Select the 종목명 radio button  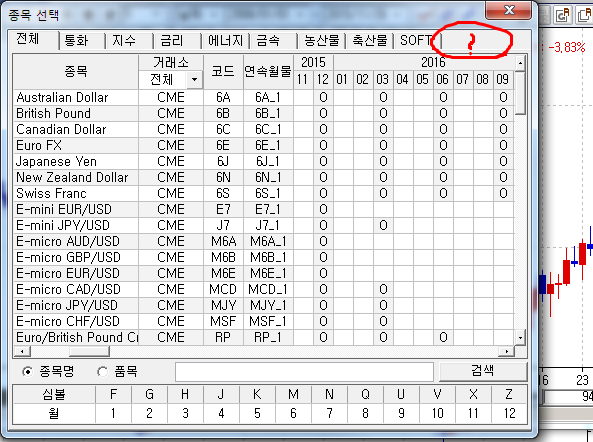pos(27,372)
